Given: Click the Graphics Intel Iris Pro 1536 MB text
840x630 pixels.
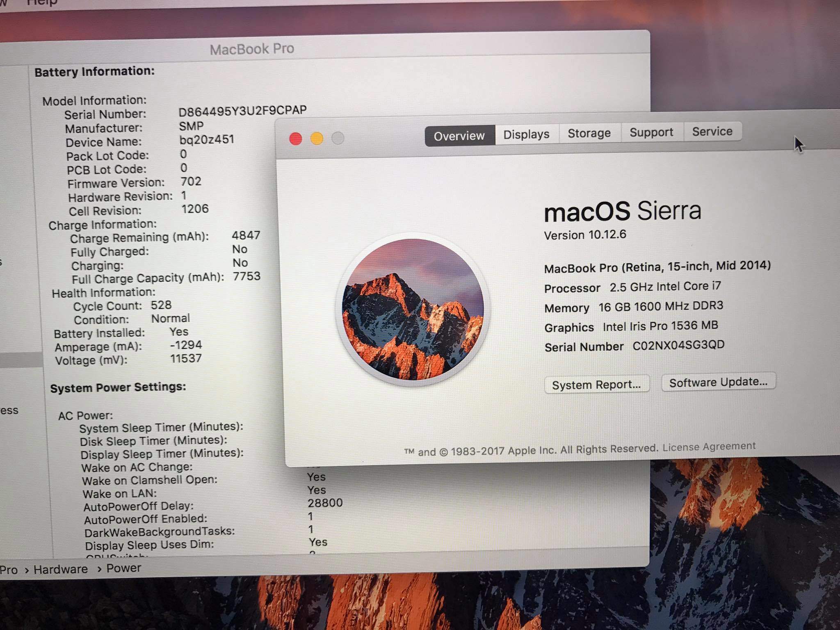Looking at the screenshot, I should 631,326.
